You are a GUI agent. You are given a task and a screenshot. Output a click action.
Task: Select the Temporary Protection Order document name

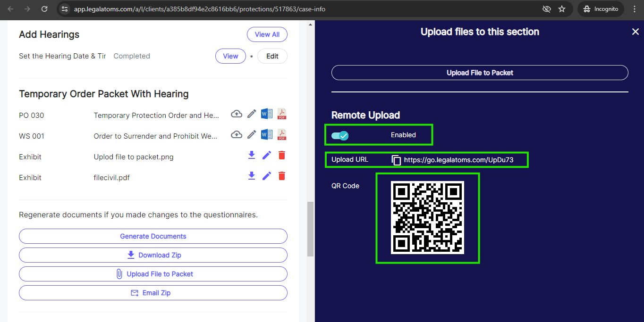[x=157, y=116]
